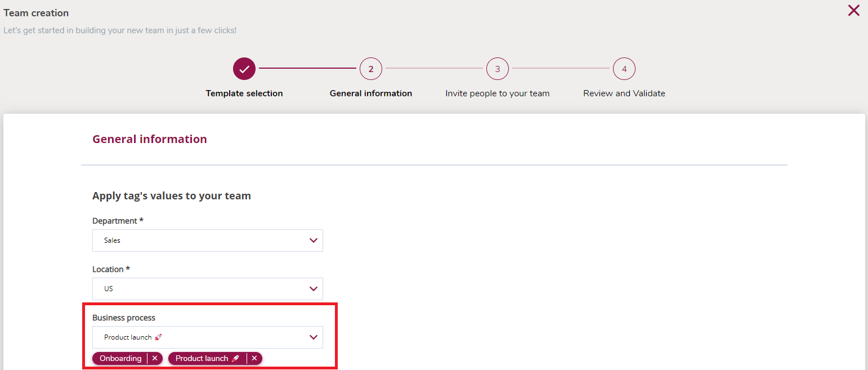Select the Review and Validate label
868x370 pixels.
(624, 93)
